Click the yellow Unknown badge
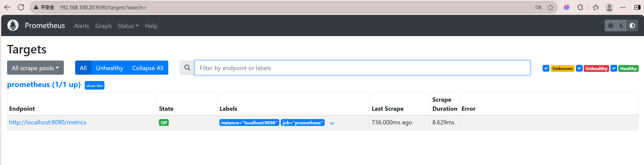The image size is (644, 165). pyautogui.click(x=563, y=68)
